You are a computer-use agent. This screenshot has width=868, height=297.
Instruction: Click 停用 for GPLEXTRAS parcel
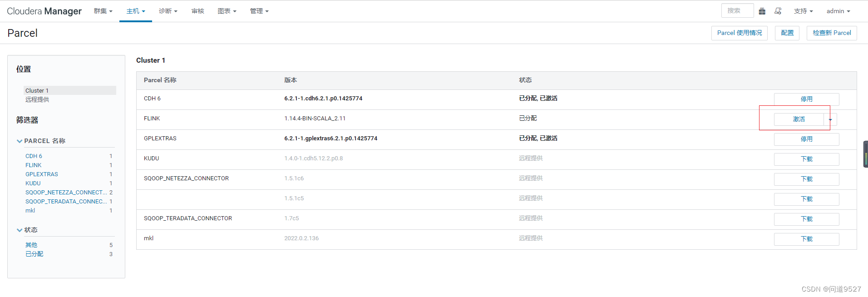coord(806,139)
